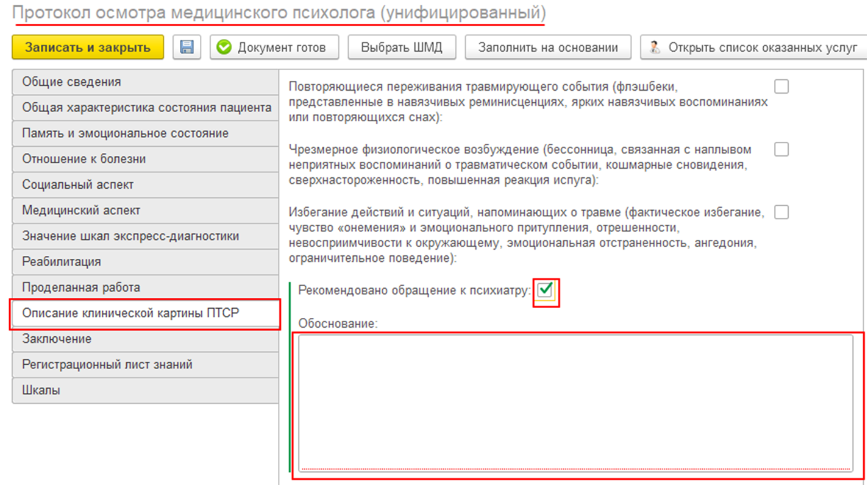Viewport: 868px width, 486px height.
Task: Switch to Общая характеристика состояния пациента tab
Action: pyautogui.click(x=145, y=108)
